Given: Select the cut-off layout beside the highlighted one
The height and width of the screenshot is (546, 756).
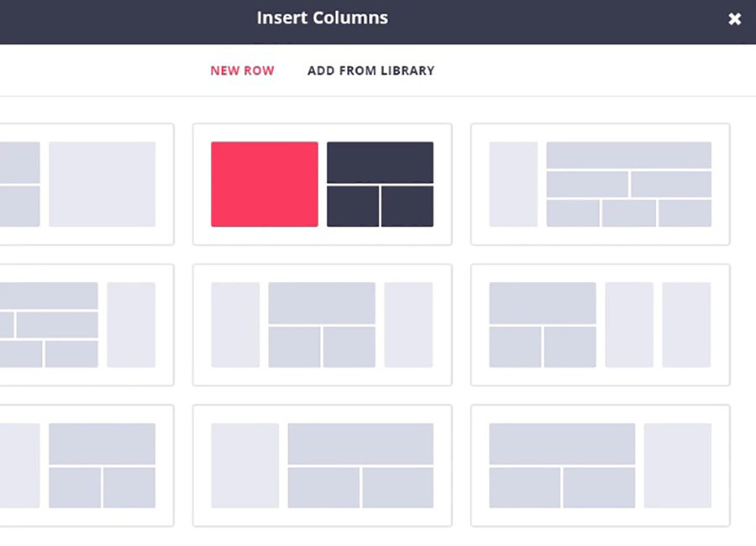Looking at the screenshot, I should pyautogui.click(x=87, y=184).
